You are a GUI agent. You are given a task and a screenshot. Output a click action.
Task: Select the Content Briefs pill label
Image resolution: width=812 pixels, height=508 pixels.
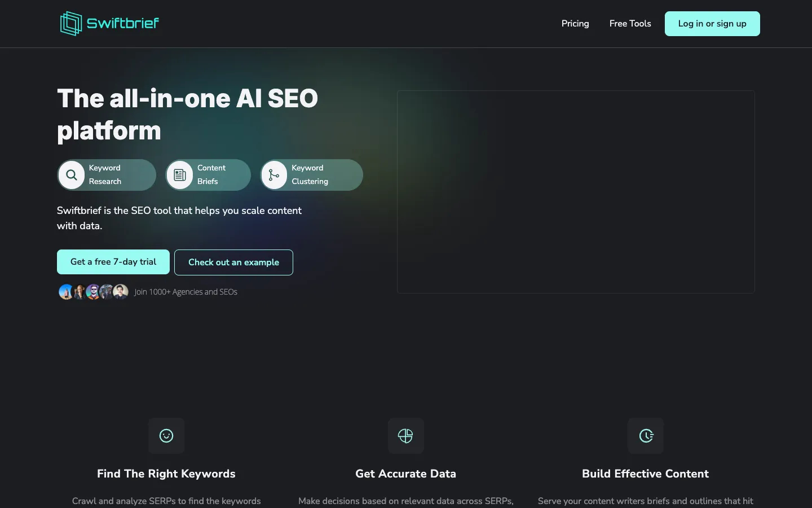[211, 174]
